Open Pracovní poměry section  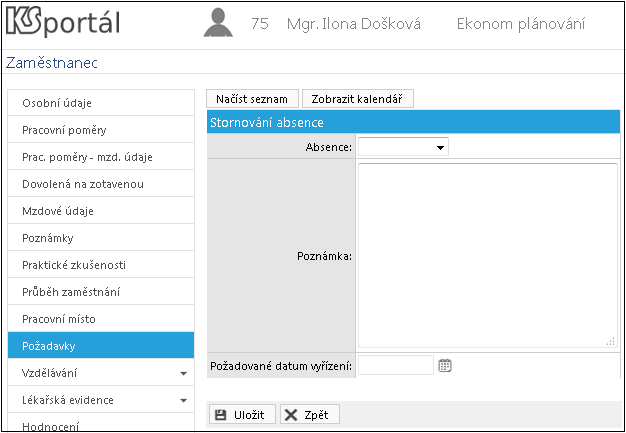click(x=101, y=130)
